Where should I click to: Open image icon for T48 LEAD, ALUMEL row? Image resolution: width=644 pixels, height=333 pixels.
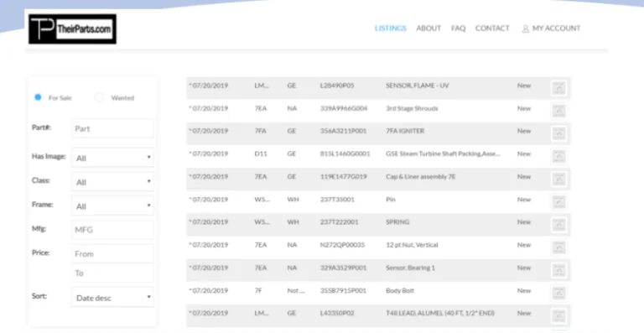pos(559,315)
